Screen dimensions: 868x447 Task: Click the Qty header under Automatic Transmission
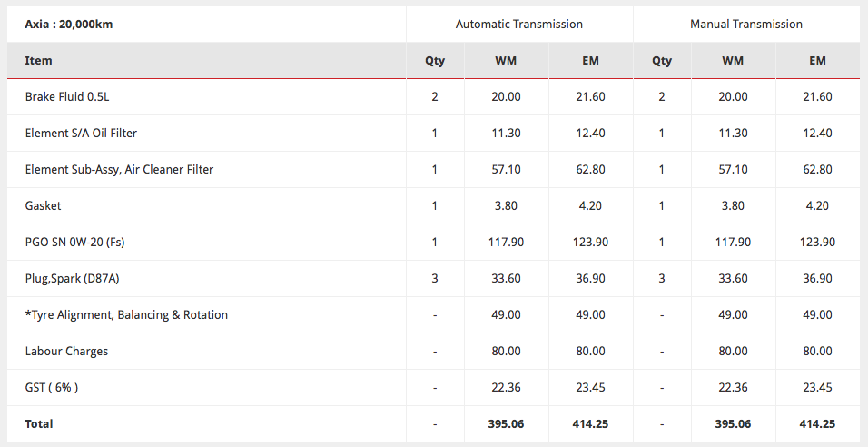click(x=435, y=61)
